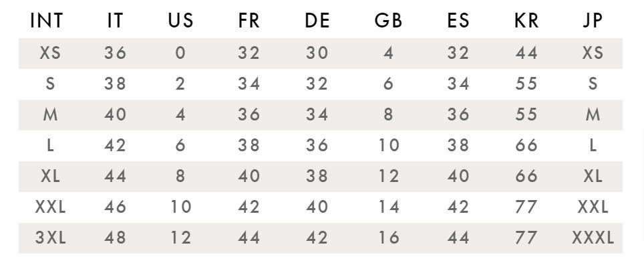Select IT size 36 cell
This screenshot has width=644, height=269.
point(115,53)
